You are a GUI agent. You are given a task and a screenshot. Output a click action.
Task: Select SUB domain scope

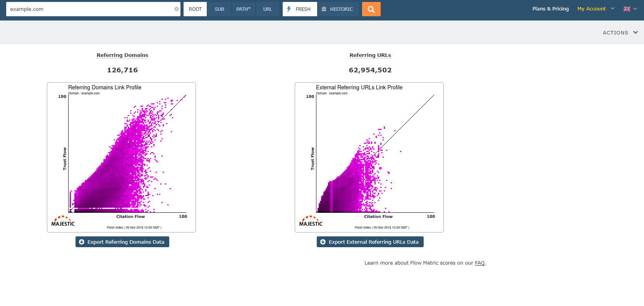click(x=219, y=9)
